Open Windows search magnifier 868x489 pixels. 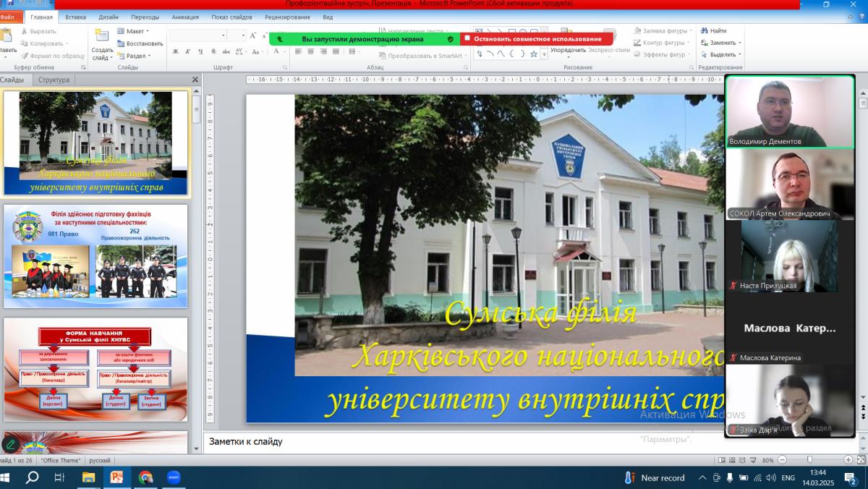point(32,477)
